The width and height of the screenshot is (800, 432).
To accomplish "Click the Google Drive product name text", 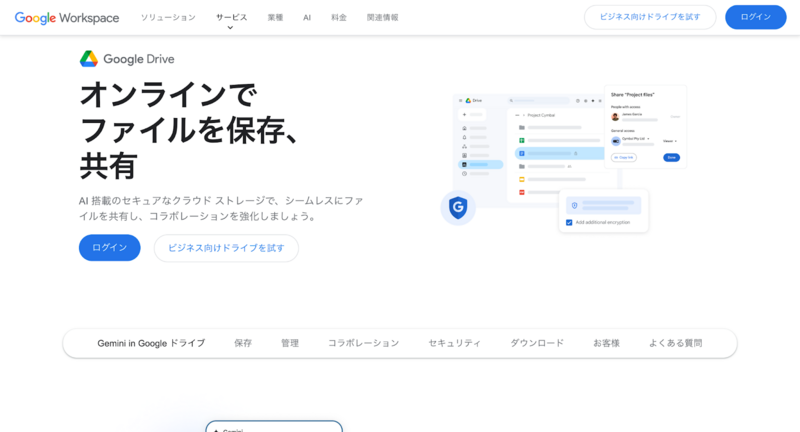I will click(x=139, y=59).
